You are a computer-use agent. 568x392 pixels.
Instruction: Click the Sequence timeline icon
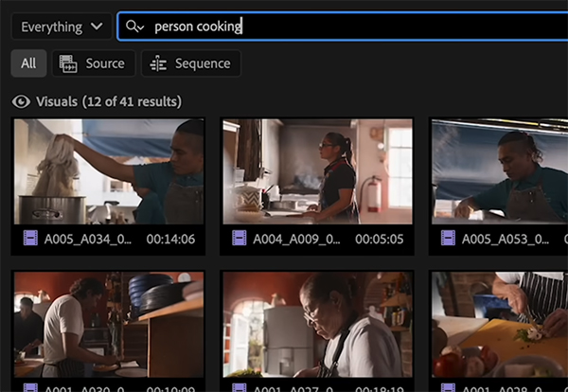(158, 63)
